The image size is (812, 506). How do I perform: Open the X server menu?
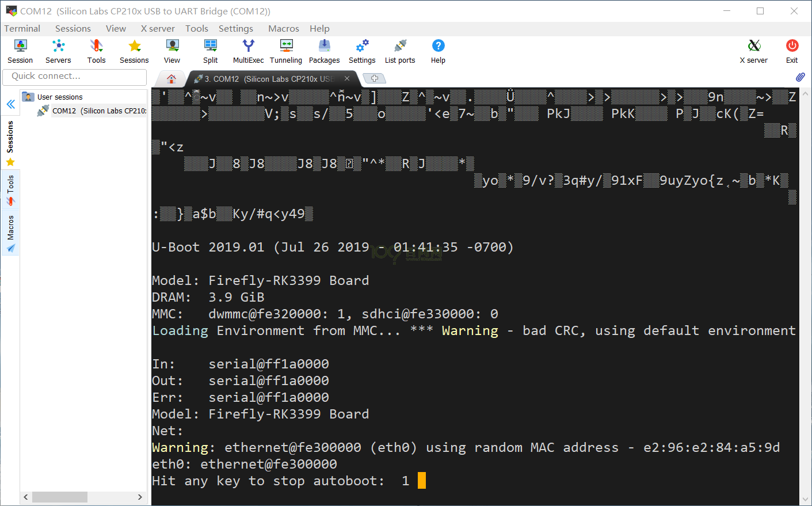coord(158,28)
